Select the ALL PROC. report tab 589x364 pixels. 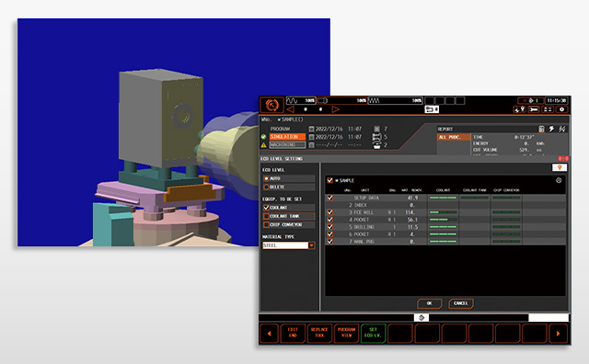[454, 137]
